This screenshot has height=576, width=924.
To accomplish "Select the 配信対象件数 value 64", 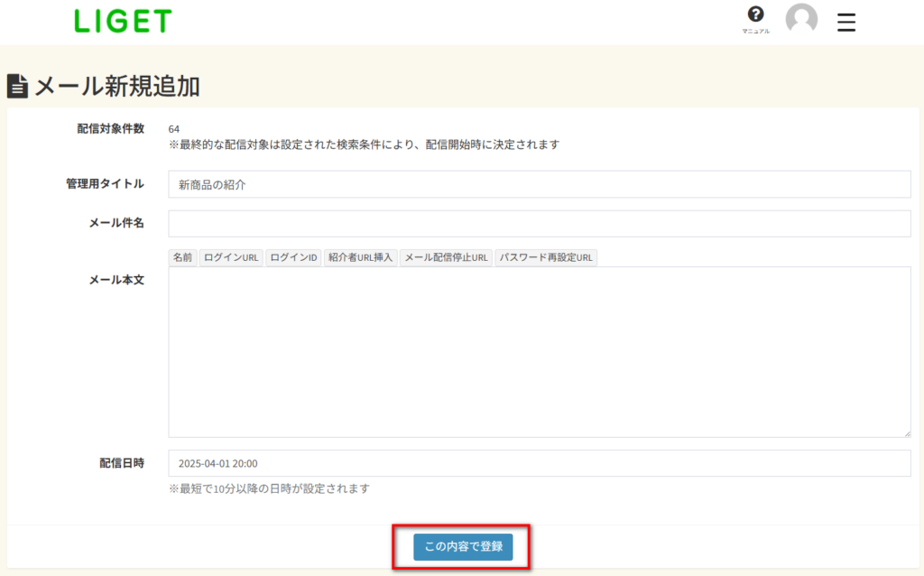I will tap(174, 129).
